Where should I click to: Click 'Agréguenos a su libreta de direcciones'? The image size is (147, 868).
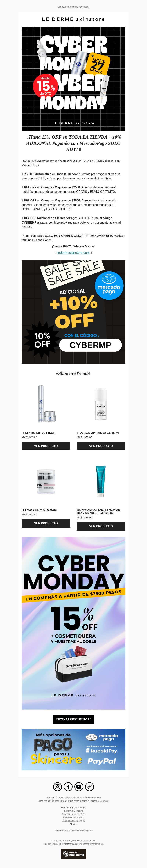click(73, 831)
